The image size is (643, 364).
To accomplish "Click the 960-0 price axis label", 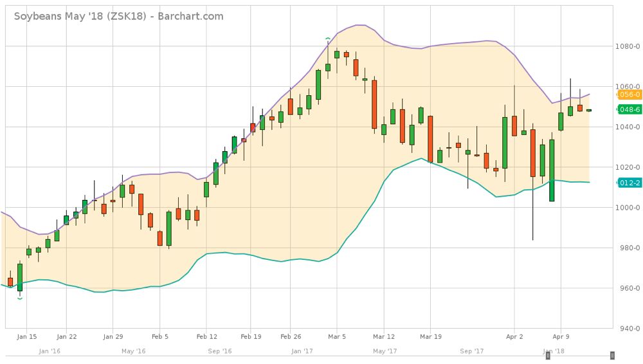I will (x=629, y=288).
